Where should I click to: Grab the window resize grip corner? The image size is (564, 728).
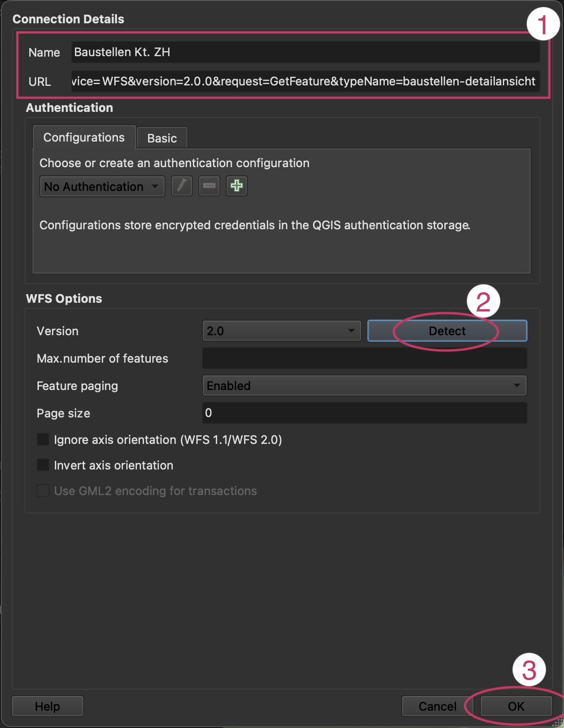click(558, 723)
